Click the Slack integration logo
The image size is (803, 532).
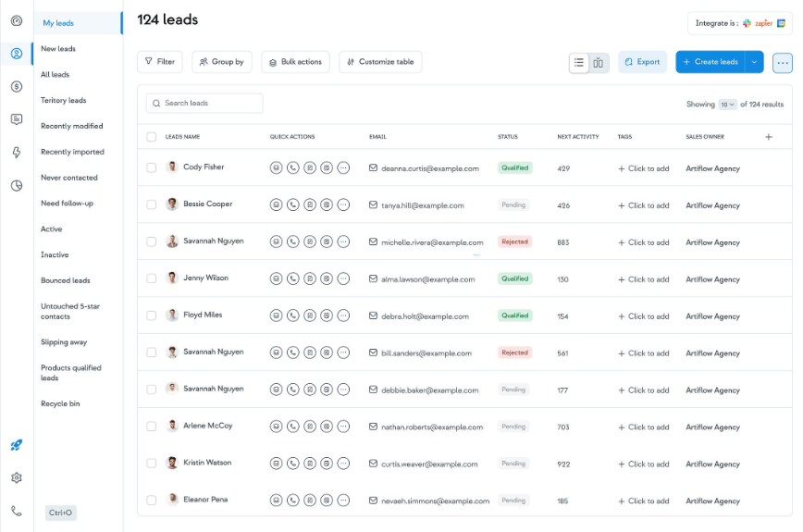[x=747, y=23]
